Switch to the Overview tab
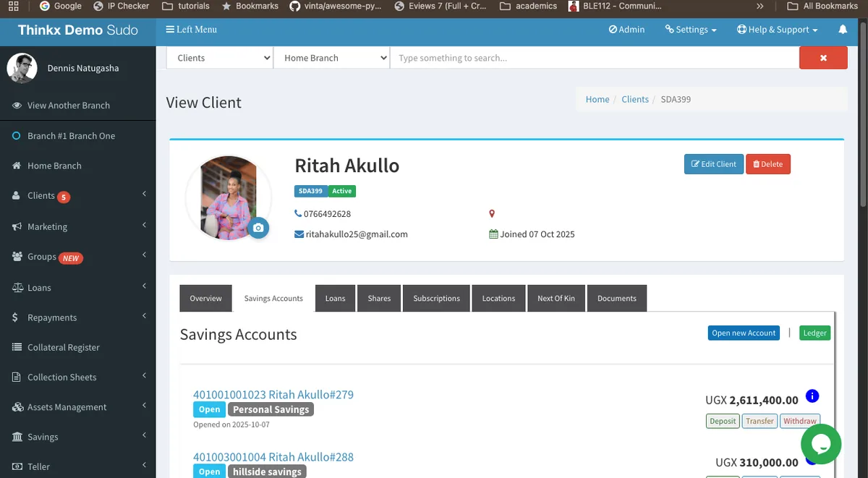The image size is (868, 478). tap(206, 298)
